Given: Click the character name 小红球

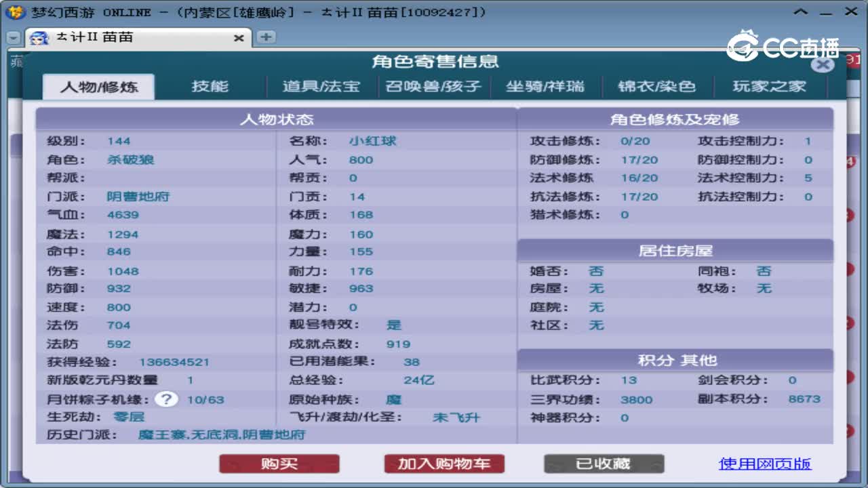Looking at the screenshot, I should click(373, 141).
